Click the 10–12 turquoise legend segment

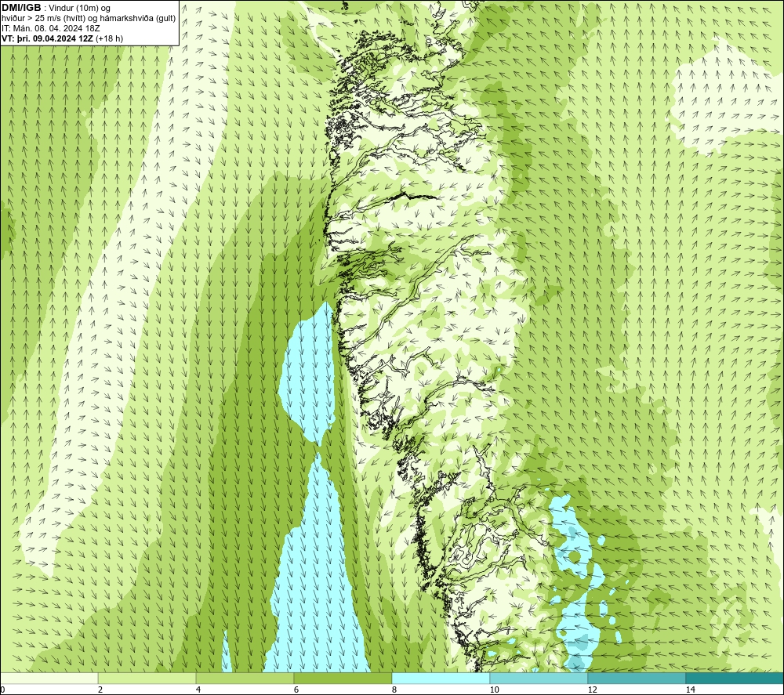pos(539,678)
